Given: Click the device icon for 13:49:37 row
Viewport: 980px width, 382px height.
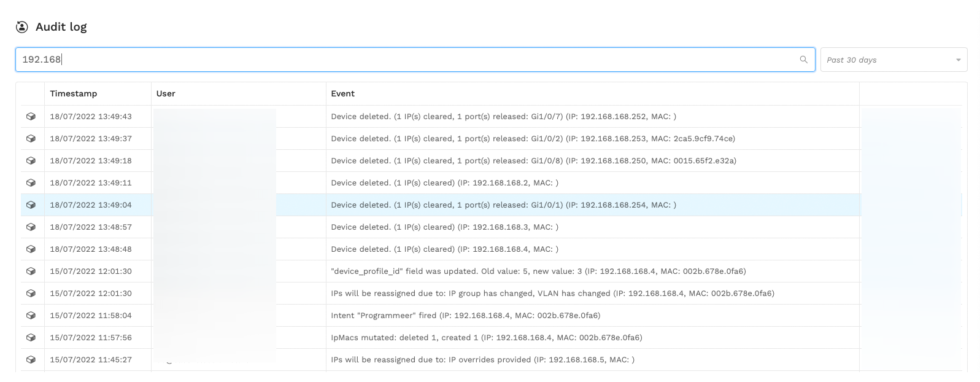Looking at the screenshot, I should click(x=31, y=139).
